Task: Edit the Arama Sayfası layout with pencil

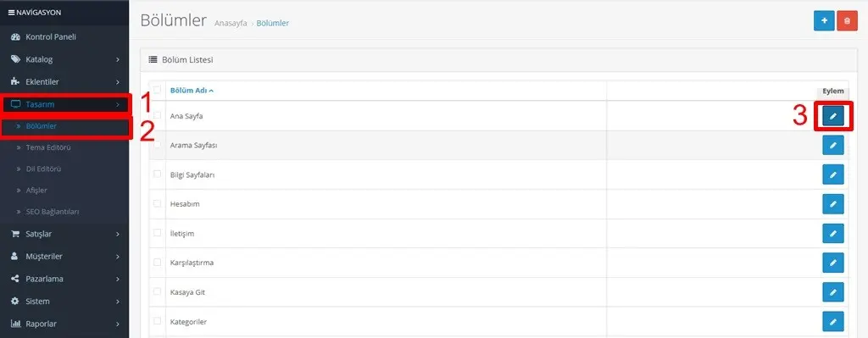Action: tap(833, 145)
